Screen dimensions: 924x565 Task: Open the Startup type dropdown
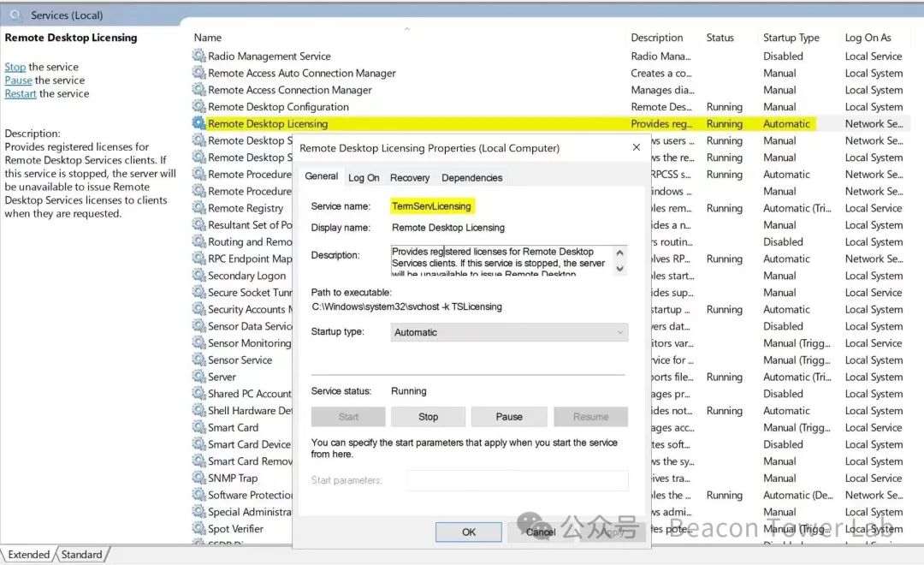point(509,332)
